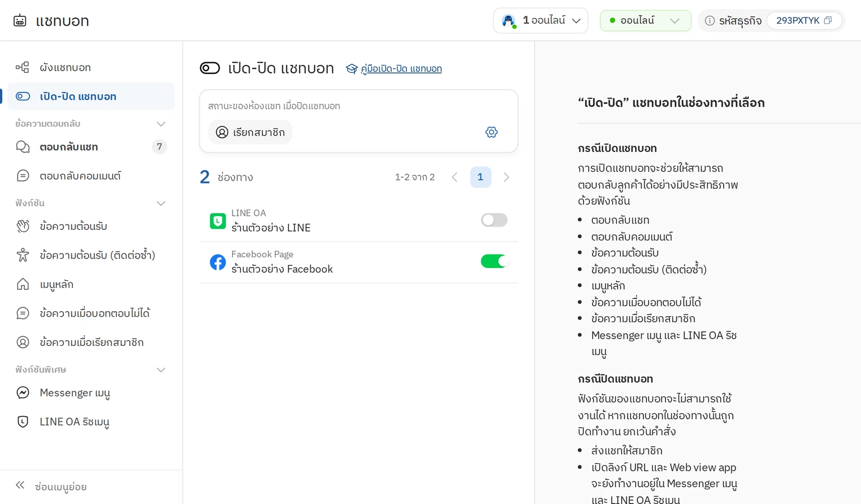This screenshot has width=861, height=504.
Task: Open the ตอบกลับแชท menu item
Action: point(91,147)
